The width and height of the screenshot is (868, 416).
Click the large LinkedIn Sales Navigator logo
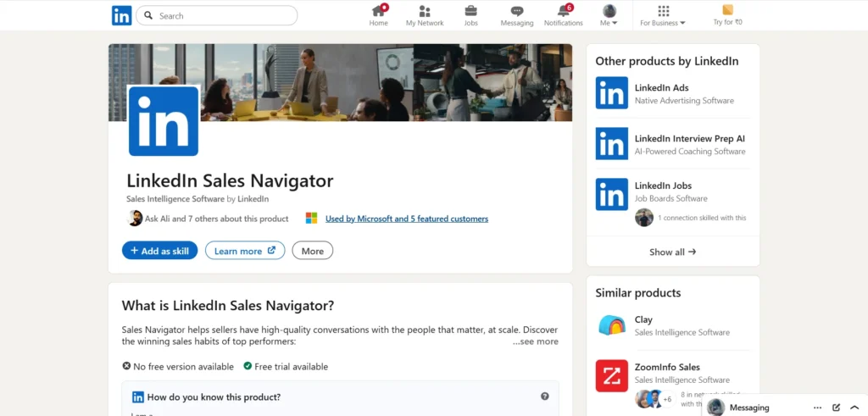(x=164, y=121)
